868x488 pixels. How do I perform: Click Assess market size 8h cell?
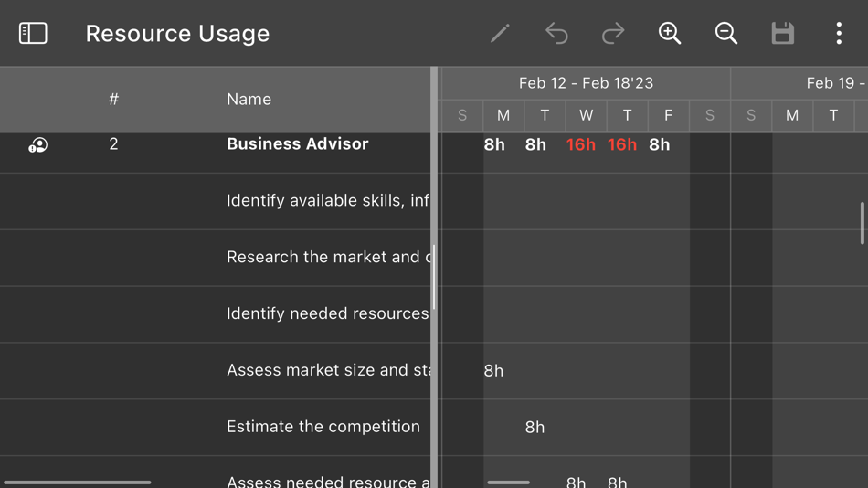tap(493, 371)
